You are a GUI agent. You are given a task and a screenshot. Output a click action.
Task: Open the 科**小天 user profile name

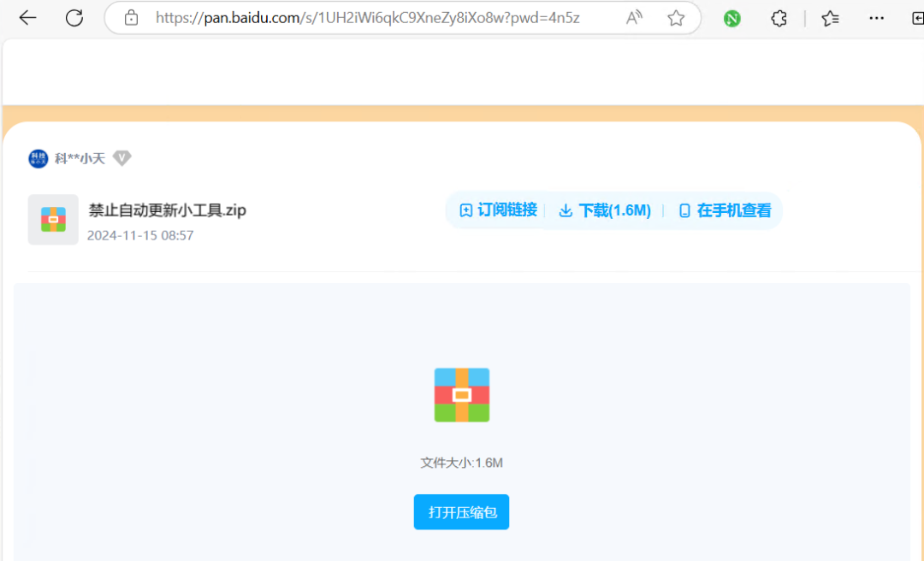pos(80,158)
